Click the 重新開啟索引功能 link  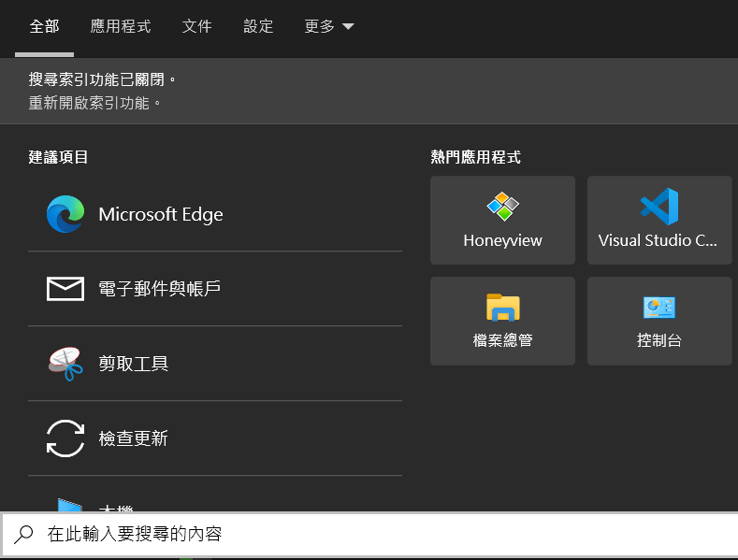coord(94,103)
